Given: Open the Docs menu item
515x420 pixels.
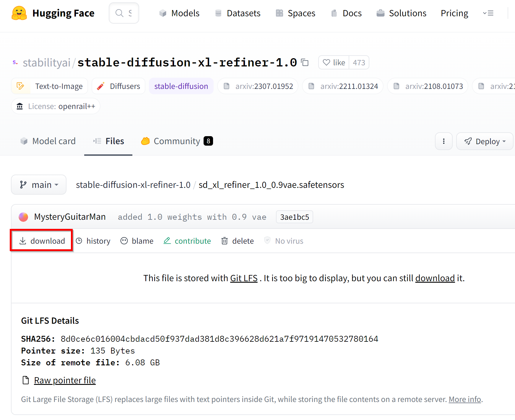Looking at the screenshot, I should [x=346, y=13].
